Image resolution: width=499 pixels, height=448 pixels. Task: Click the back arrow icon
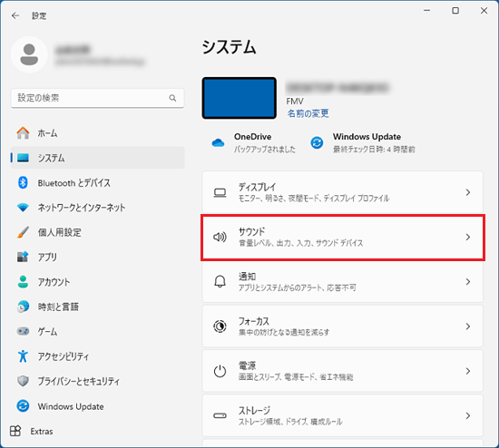pos(15,15)
